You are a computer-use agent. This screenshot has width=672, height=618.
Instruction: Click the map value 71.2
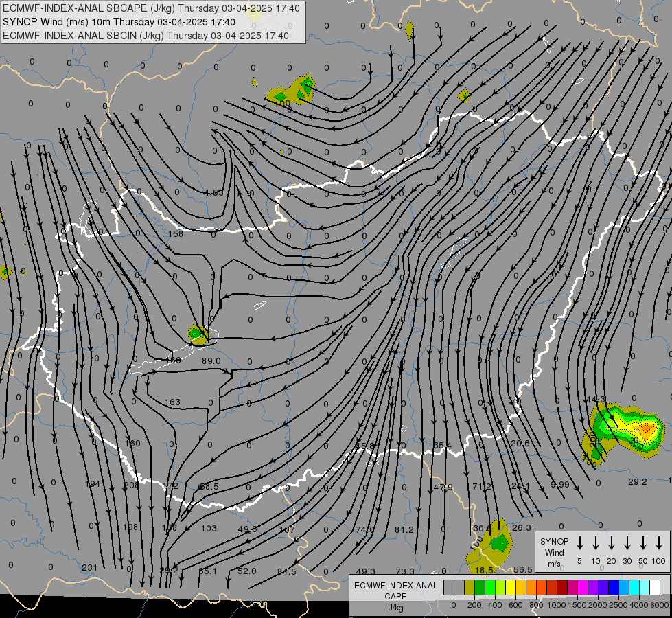(x=482, y=486)
